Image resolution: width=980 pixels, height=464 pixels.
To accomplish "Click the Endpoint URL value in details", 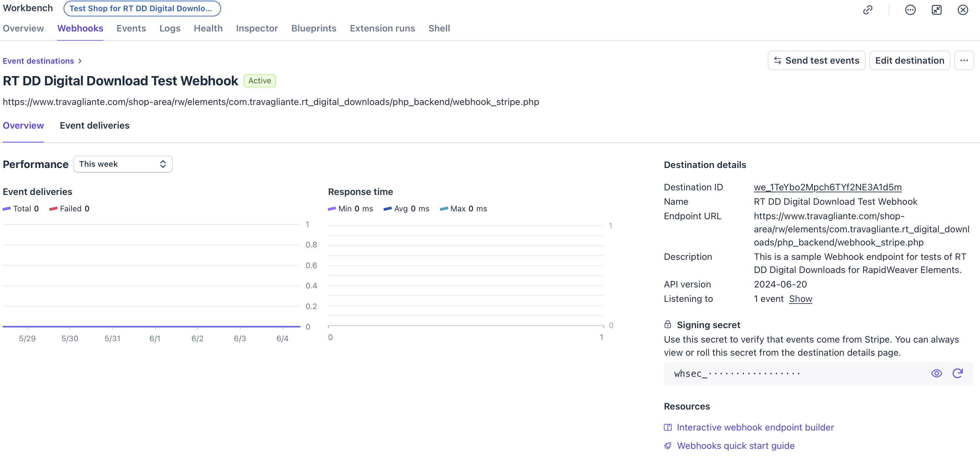I will coord(861,229).
